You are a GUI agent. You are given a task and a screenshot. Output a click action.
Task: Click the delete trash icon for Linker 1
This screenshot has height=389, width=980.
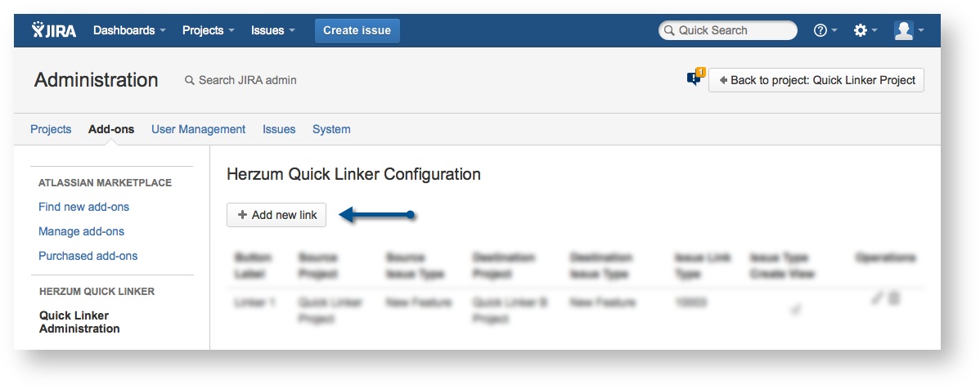(894, 299)
